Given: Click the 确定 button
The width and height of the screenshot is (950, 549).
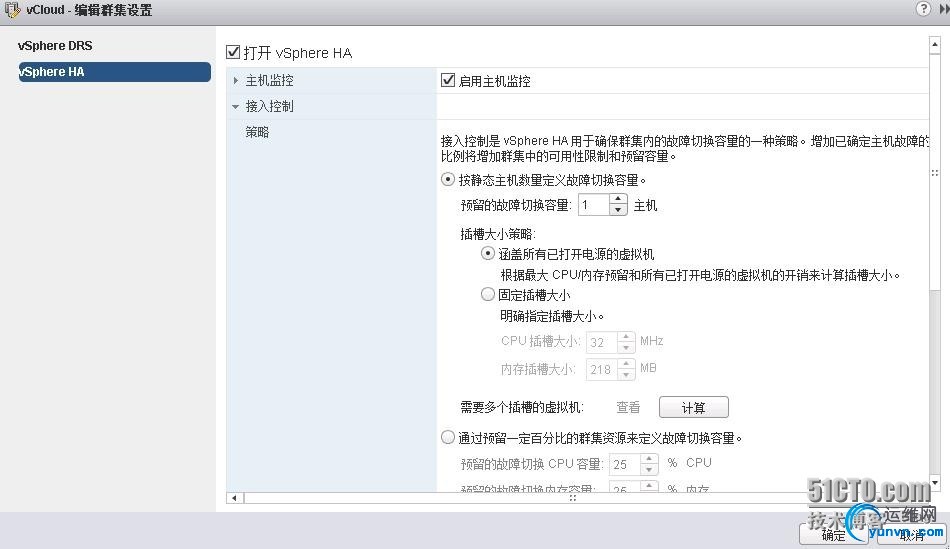Looking at the screenshot, I should pos(833,534).
